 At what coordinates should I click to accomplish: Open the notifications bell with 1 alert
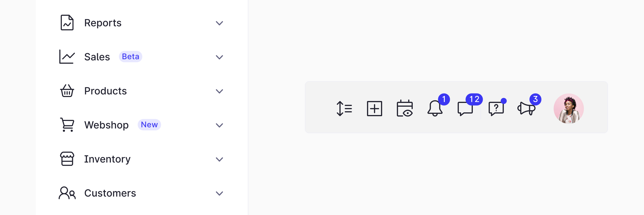(x=435, y=109)
